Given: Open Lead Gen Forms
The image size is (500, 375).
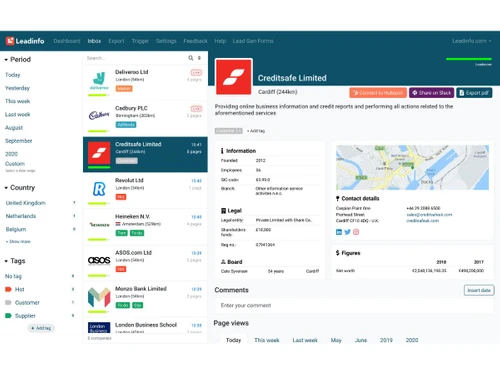Looking at the screenshot, I should [253, 41].
